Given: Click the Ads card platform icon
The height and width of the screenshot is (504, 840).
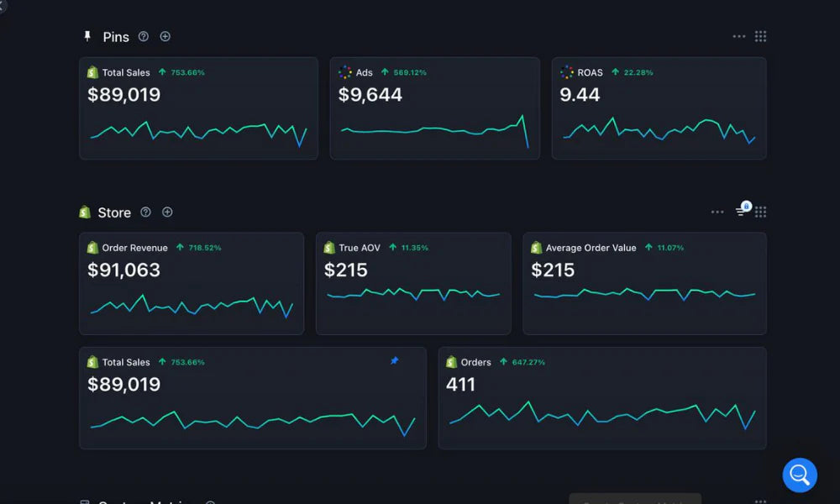Looking at the screenshot, I should pos(345,72).
